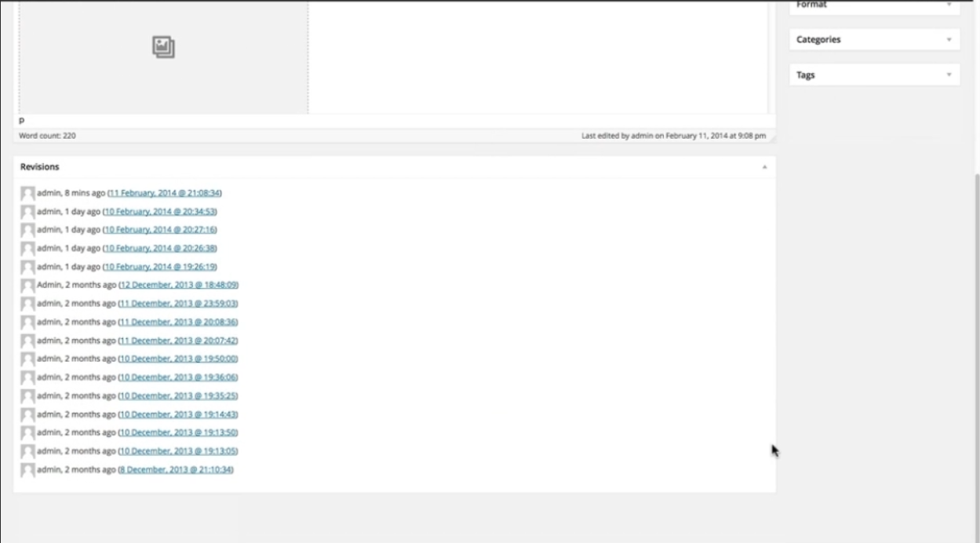
Task: Click the Revisions panel title
Action: click(x=39, y=167)
